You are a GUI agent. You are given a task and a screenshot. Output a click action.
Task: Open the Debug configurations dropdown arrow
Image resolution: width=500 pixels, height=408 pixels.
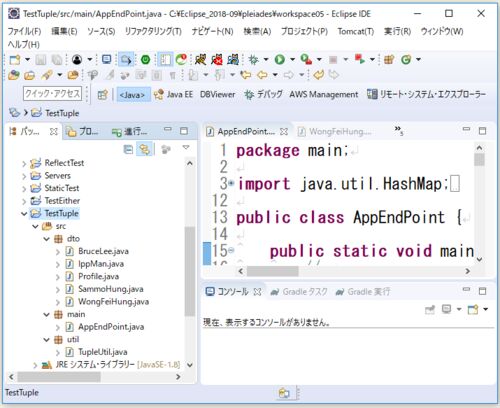click(x=266, y=60)
